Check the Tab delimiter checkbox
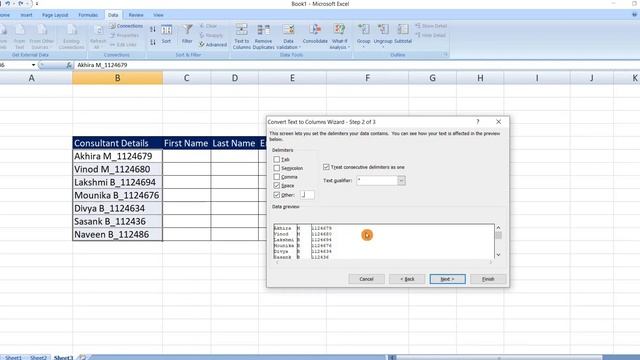Viewport: 640px width, 360px height. 277,159
